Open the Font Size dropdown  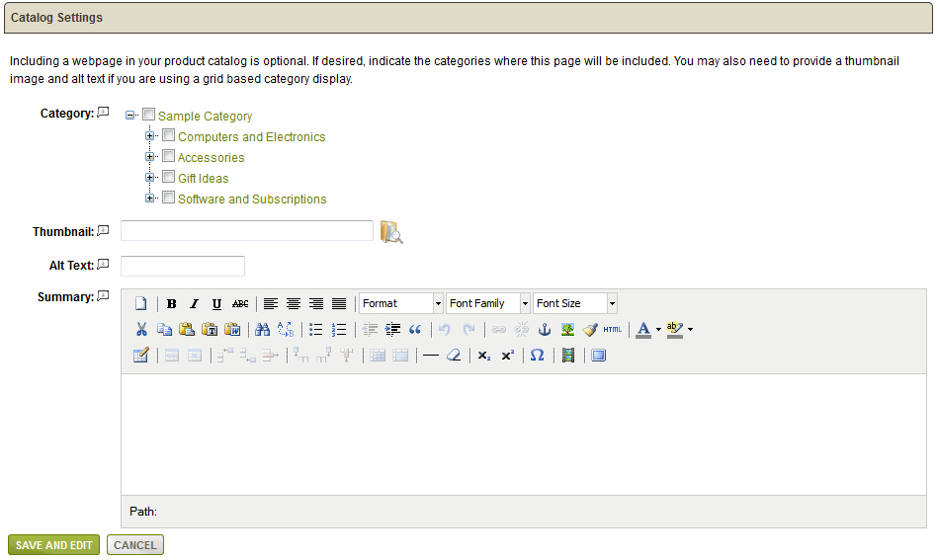(575, 303)
